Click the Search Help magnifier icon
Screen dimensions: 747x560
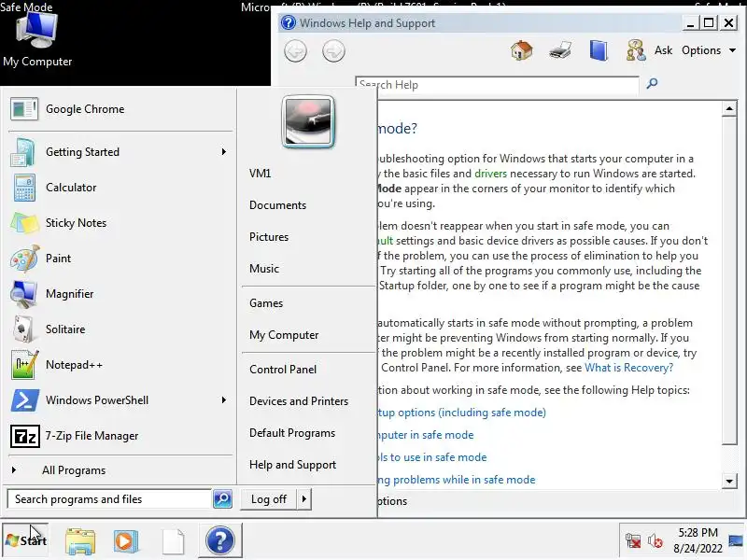tap(652, 84)
